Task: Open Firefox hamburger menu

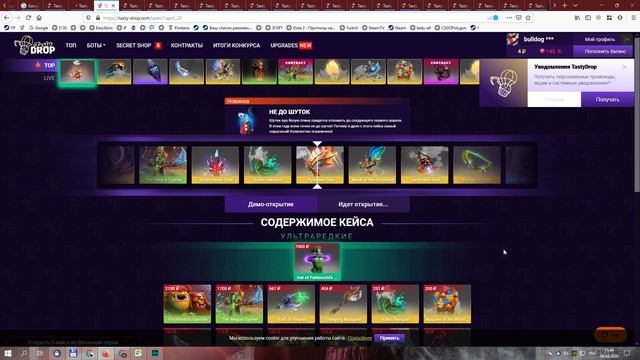Action: pyautogui.click(x=633, y=18)
